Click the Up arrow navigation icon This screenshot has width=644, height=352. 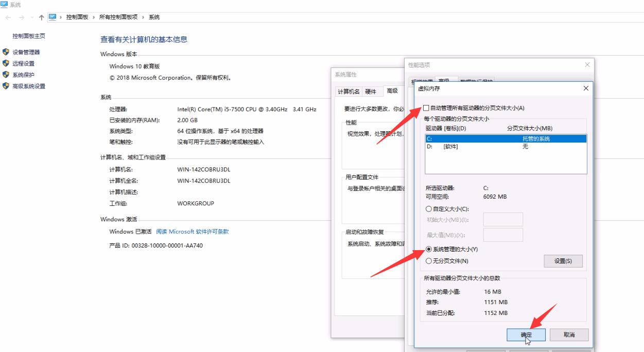point(41,17)
